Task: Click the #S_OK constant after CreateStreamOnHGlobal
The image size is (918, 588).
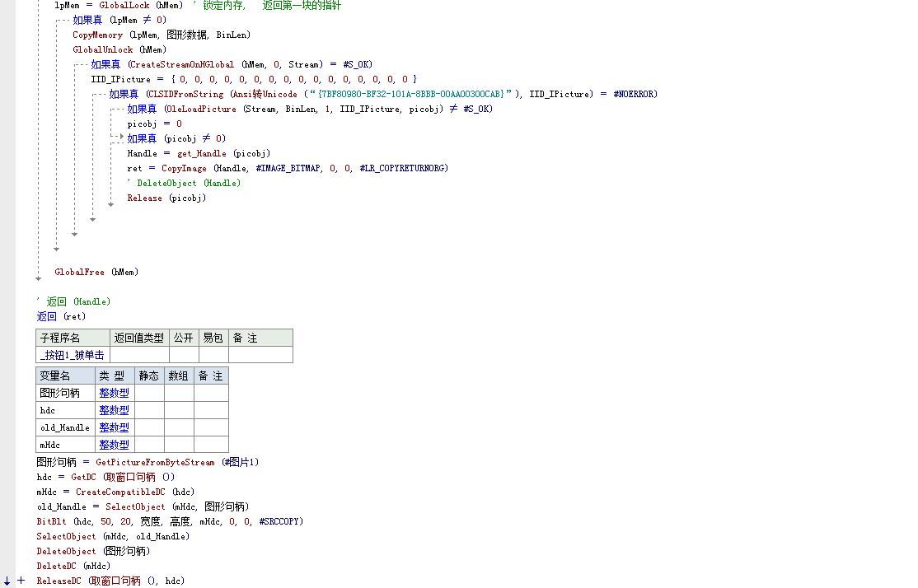Action: [356, 64]
